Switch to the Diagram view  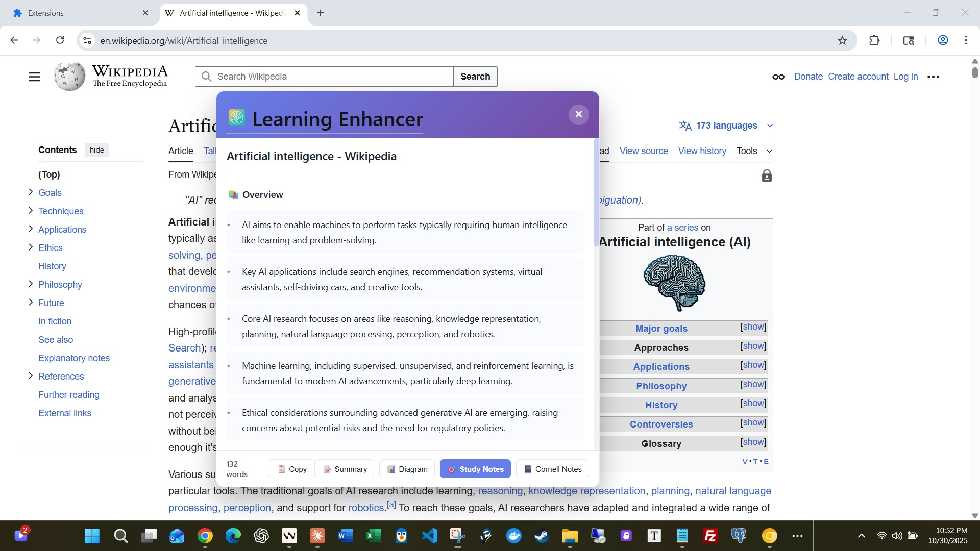(407, 469)
